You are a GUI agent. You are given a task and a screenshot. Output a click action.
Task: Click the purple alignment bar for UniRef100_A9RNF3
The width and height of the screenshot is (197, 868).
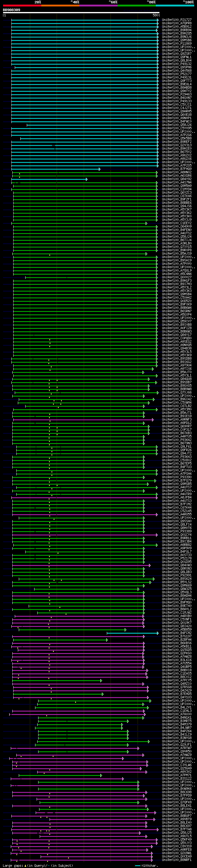click(83, 420)
